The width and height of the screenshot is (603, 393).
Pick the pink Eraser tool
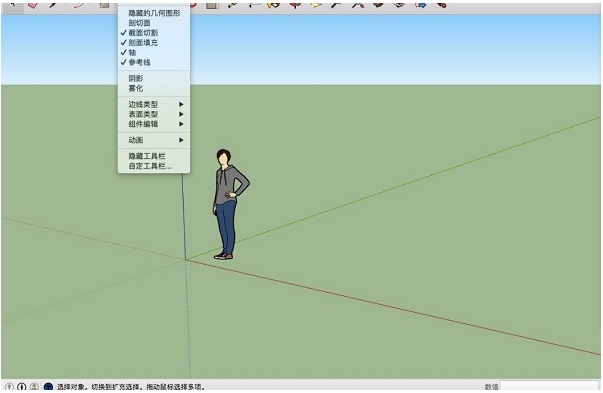coord(33,5)
